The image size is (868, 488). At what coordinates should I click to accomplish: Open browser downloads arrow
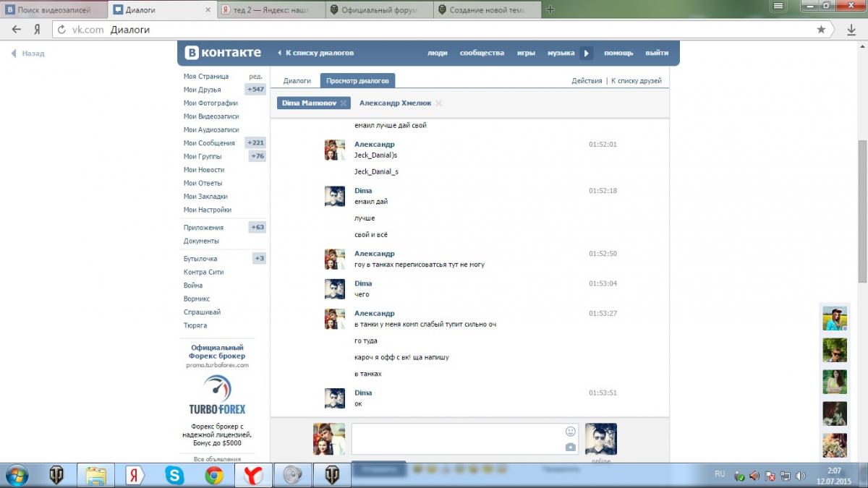coord(851,30)
